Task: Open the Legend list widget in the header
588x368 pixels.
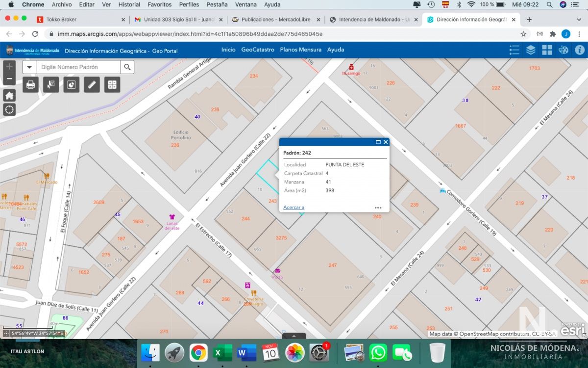Action: [514, 50]
